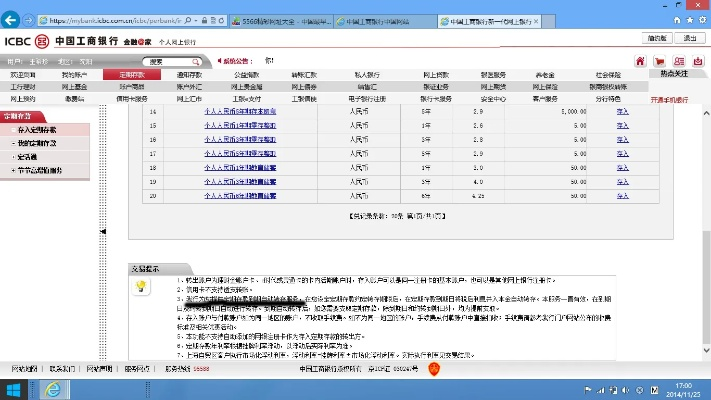Collapse the sidebar with the black arrow

click(103, 232)
